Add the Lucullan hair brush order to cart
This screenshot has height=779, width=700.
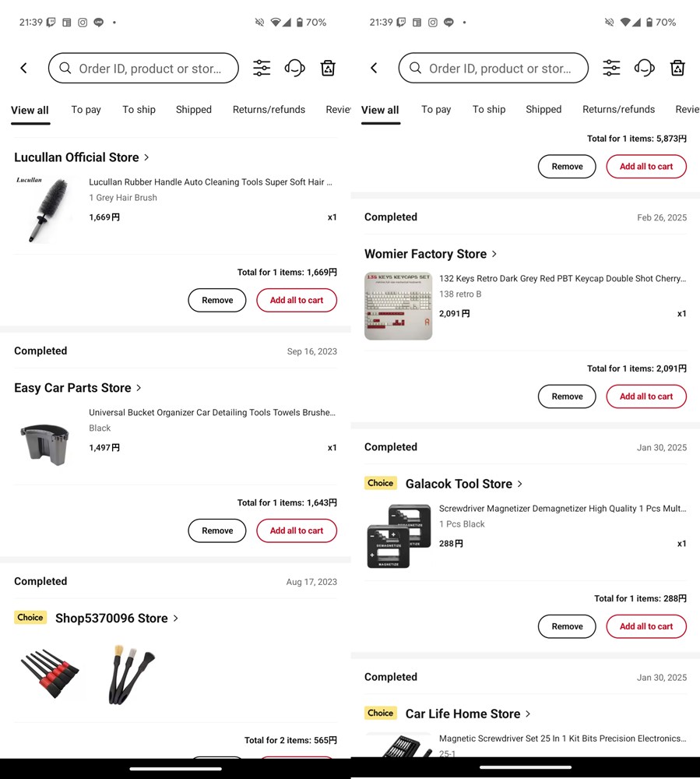coord(297,301)
